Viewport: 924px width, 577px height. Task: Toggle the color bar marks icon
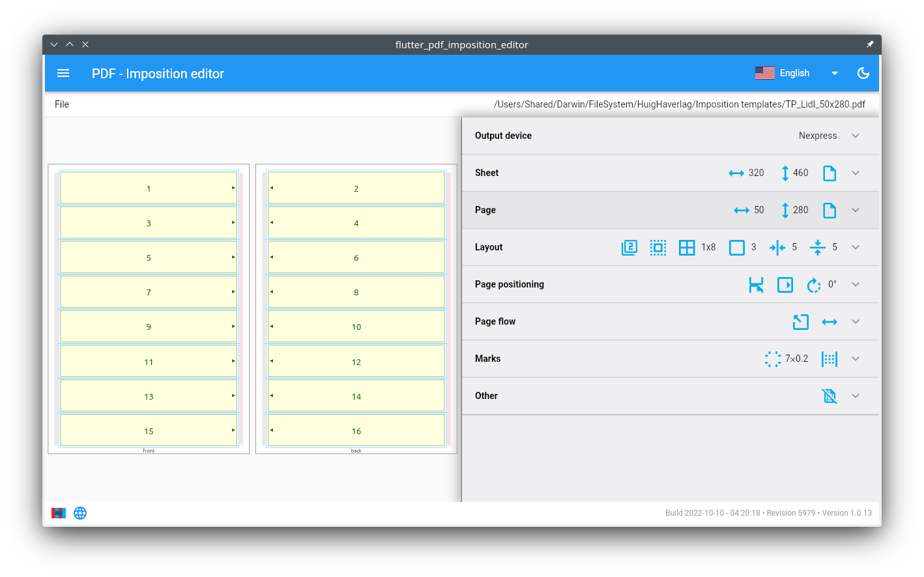click(x=829, y=359)
